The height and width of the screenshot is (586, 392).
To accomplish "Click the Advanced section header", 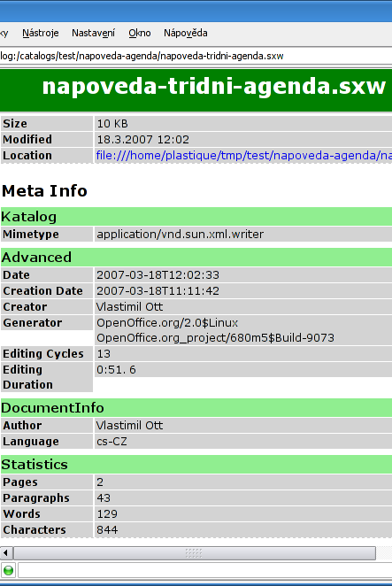I will point(196,258).
